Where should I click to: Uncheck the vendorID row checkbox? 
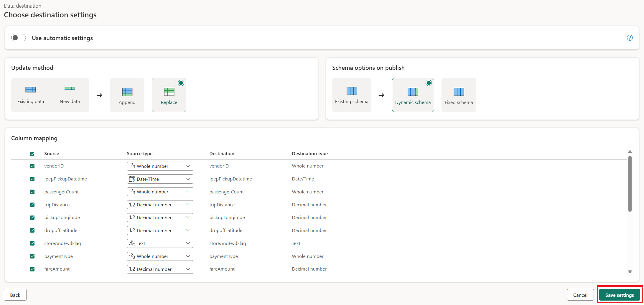32,166
